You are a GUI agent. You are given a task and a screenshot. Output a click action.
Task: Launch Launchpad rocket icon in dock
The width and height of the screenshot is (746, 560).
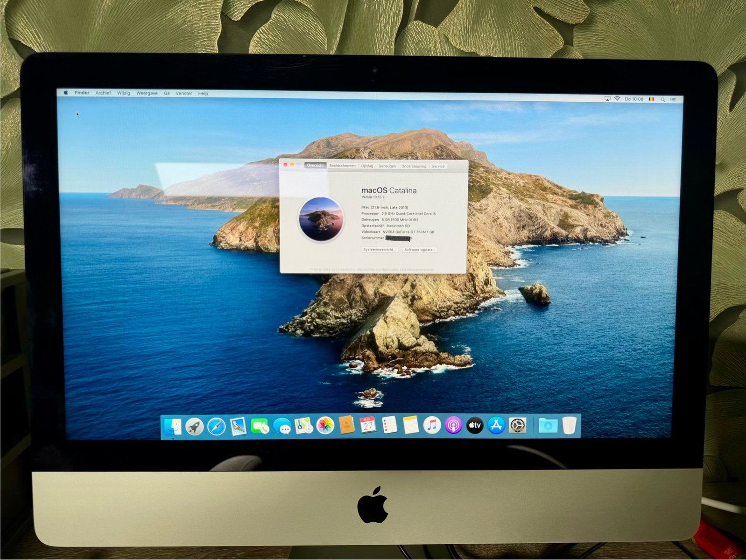[x=195, y=426]
